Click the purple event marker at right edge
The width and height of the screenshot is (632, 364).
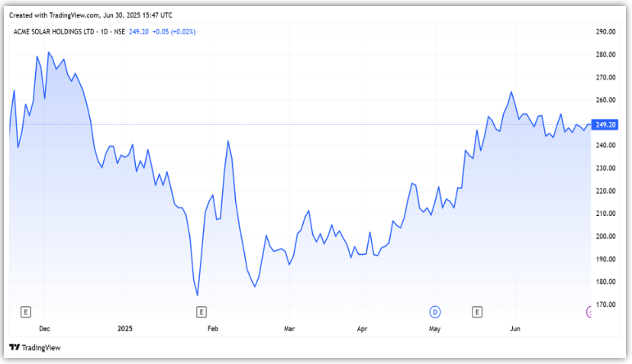tap(588, 311)
